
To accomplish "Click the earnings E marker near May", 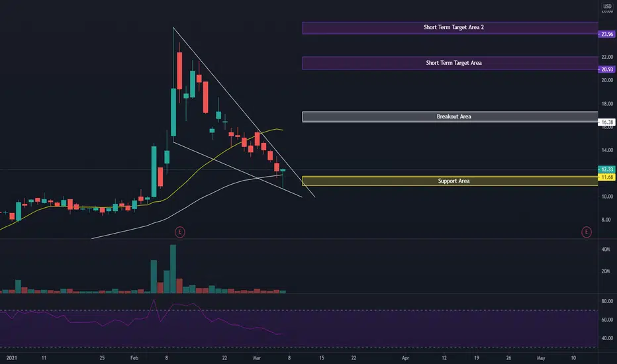I will click(x=587, y=232).
